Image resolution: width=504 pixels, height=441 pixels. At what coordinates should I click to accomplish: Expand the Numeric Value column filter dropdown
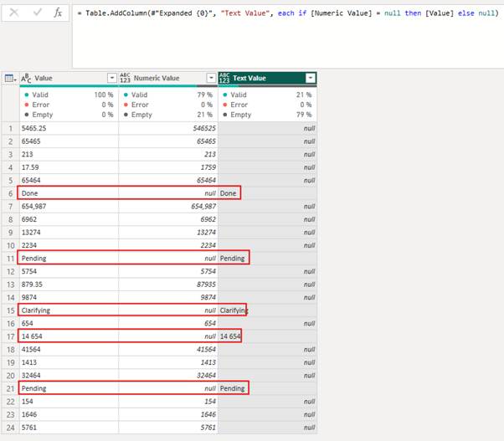point(209,78)
